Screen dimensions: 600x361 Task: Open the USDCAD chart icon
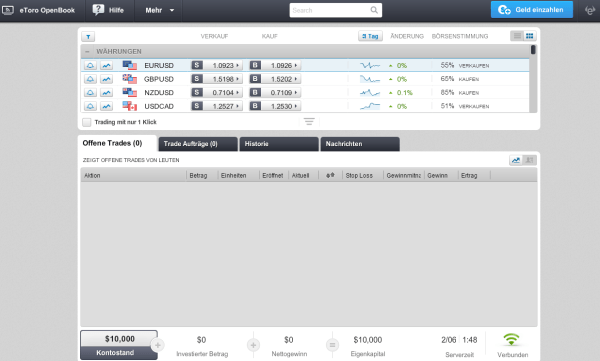(x=106, y=106)
